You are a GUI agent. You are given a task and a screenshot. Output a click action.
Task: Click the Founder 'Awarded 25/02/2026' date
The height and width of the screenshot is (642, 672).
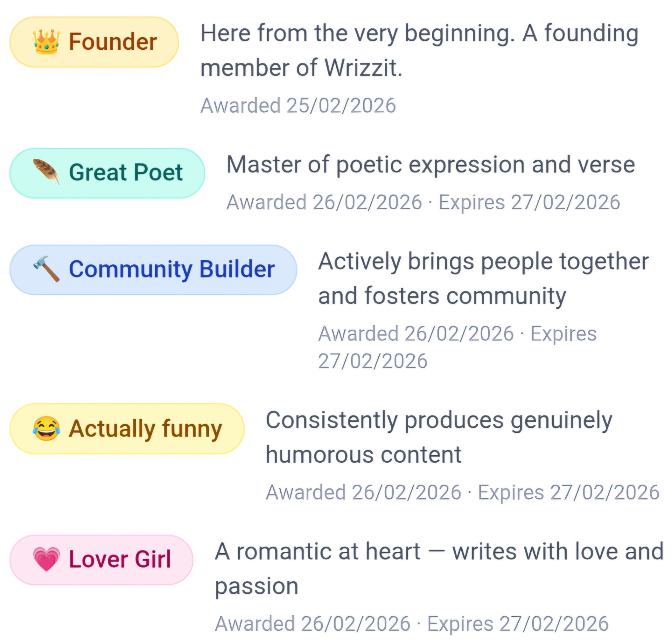point(298,106)
